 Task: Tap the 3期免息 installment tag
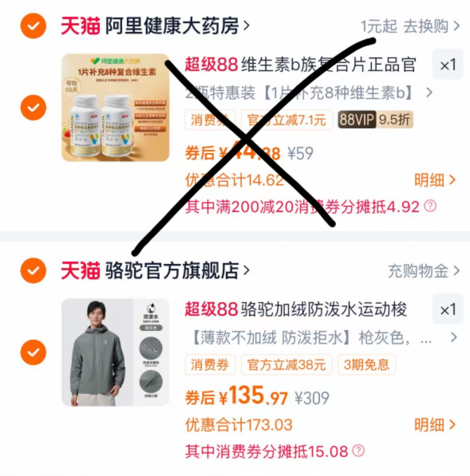coord(366,364)
